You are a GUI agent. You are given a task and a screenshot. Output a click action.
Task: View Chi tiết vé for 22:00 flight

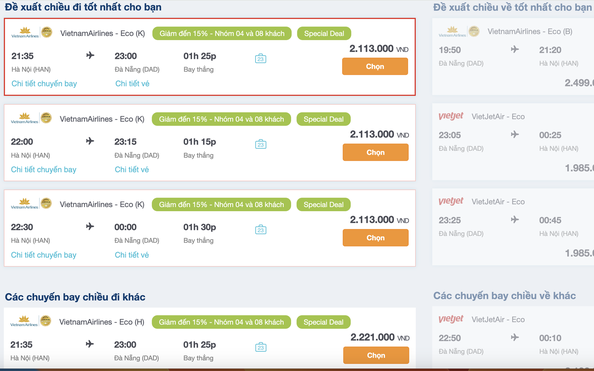pos(132,169)
